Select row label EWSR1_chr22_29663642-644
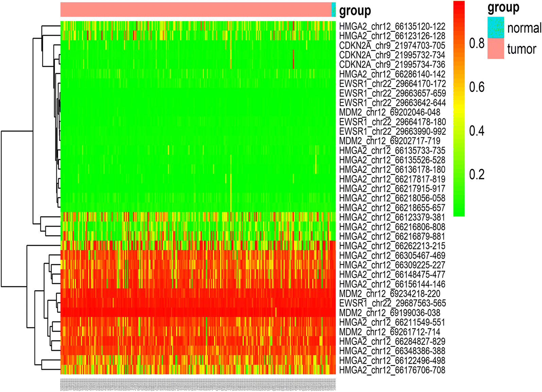The width and height of the screenshot is (542, 392). click(x=392, y=102)
